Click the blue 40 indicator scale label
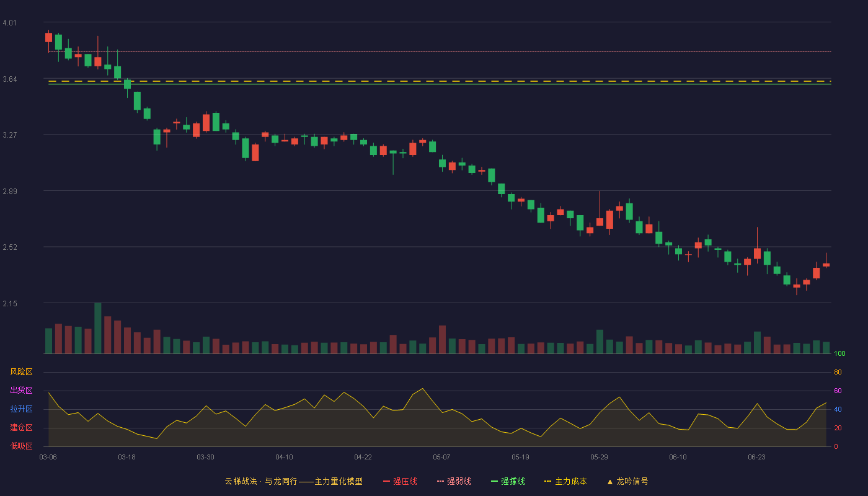The image size is (868, 496). [838, 409]
